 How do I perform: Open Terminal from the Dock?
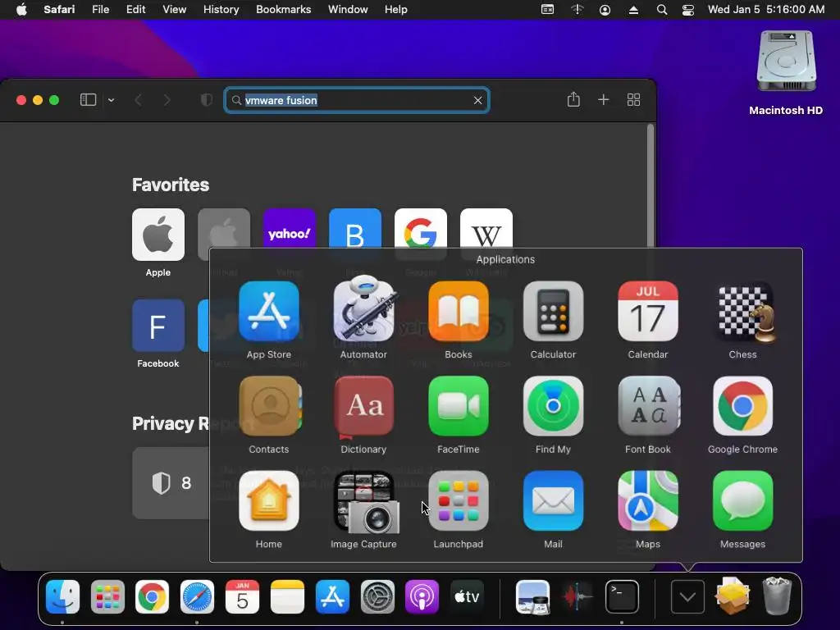click(622, 596)
